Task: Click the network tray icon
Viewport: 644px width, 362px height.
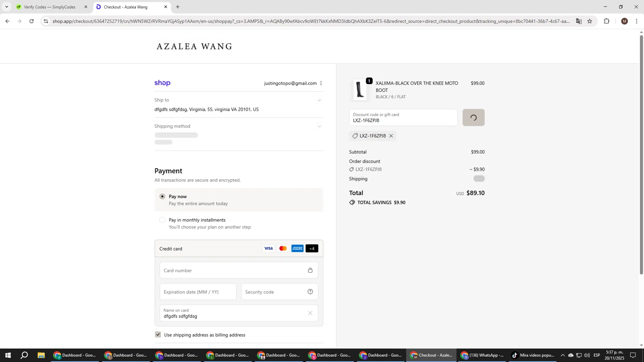Action: [579, 355]
